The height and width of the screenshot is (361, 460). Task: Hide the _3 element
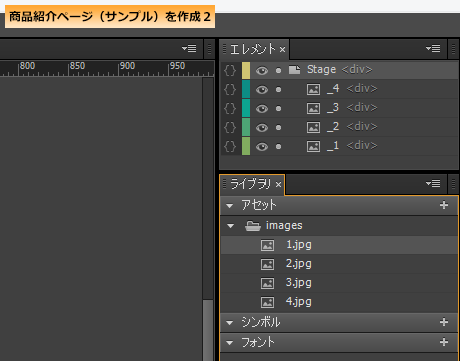(x=262, y=108)
